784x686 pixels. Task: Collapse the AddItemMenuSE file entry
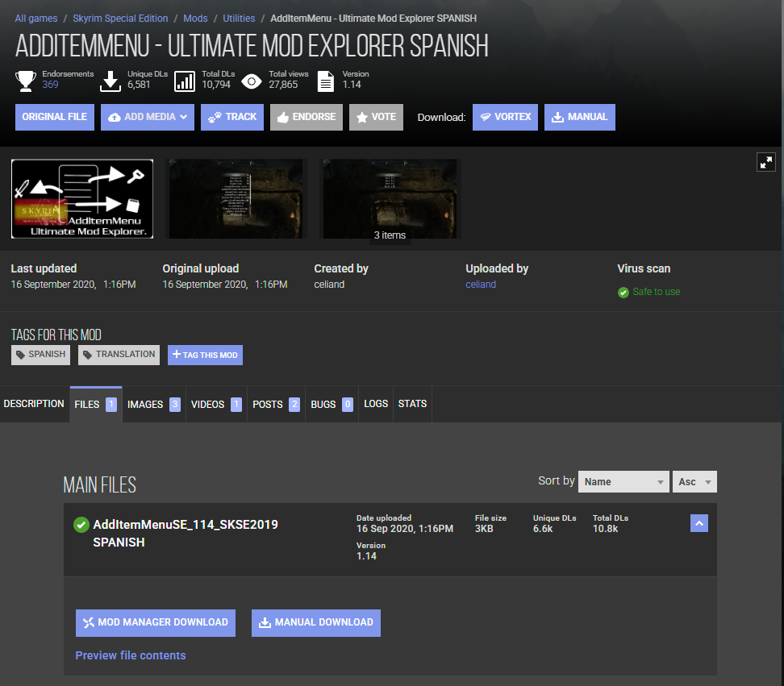pyautogui.click(x=699, y=524)
